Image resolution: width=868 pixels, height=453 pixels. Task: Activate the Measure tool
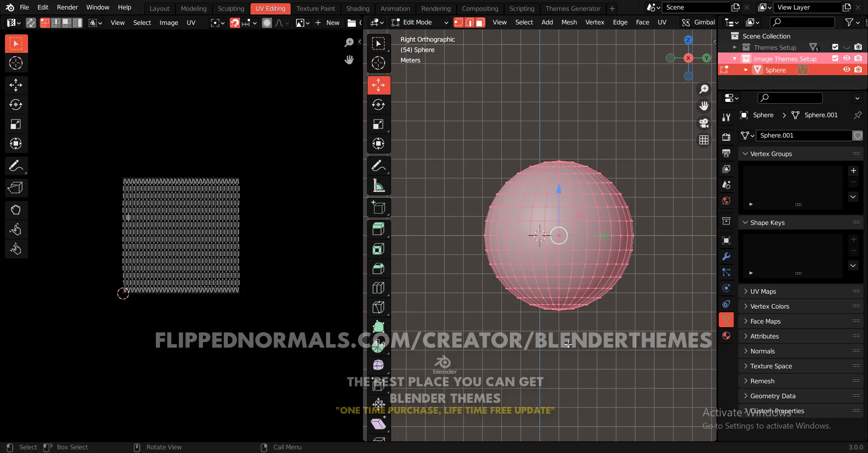pos(378,185)
